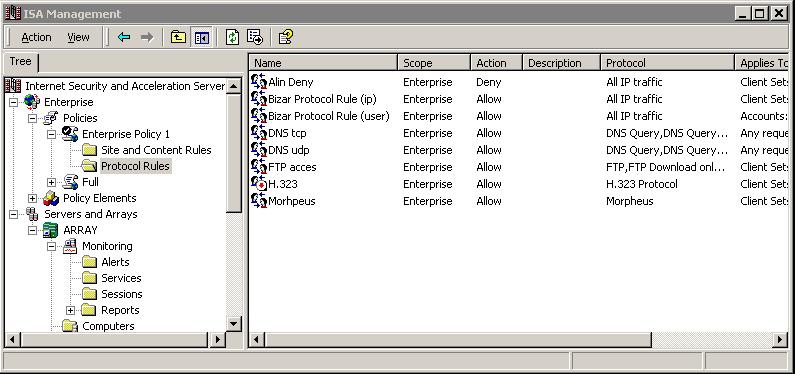Click the Export List toolbar icon

(x=255, y=37)
